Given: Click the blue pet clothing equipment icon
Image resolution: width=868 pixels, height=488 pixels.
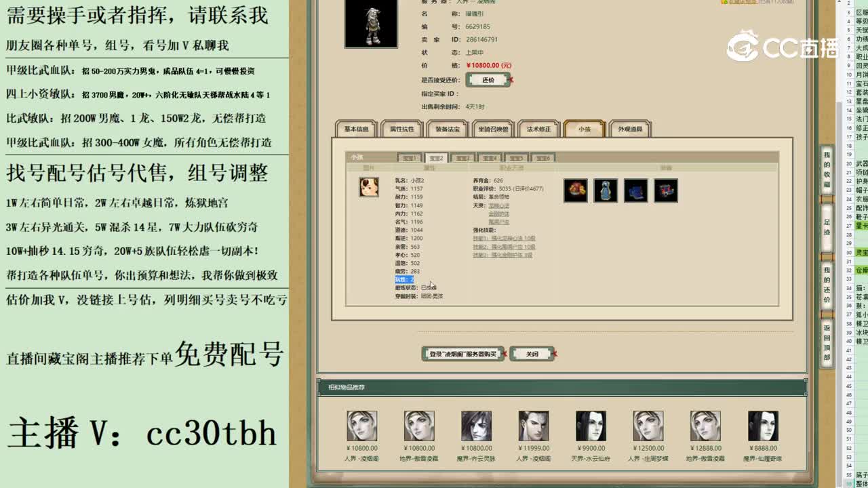Looking at the screenshot, I should pyautogui.click(x=606, y=190).
